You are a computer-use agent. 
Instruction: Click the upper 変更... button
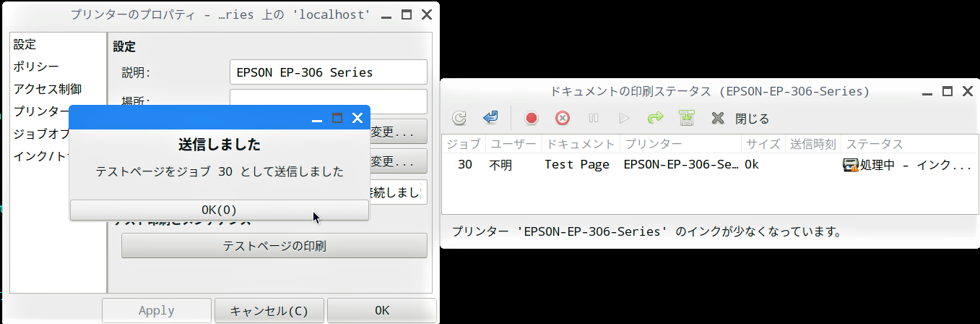(399, 132)
